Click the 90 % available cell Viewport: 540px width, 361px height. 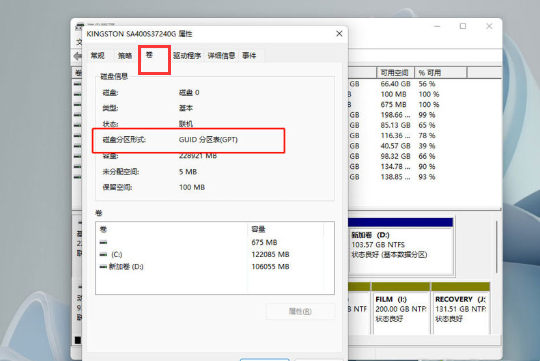427,167
